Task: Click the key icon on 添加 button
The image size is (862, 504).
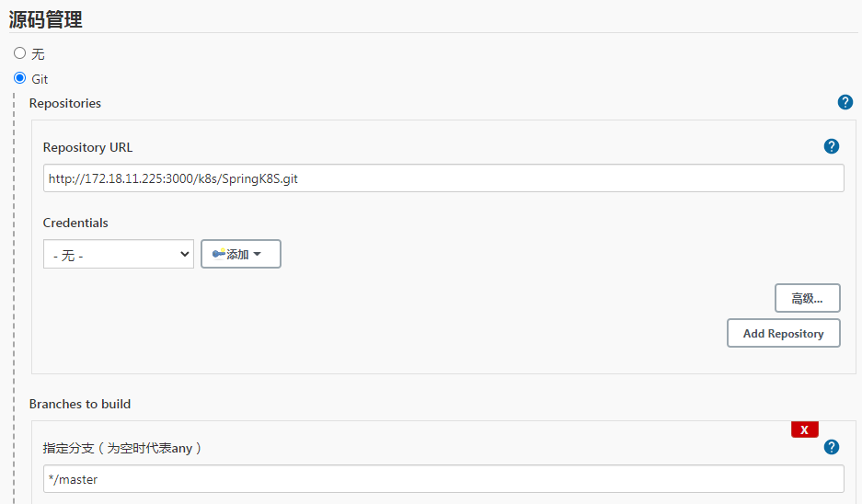Action: coord(219,254)
